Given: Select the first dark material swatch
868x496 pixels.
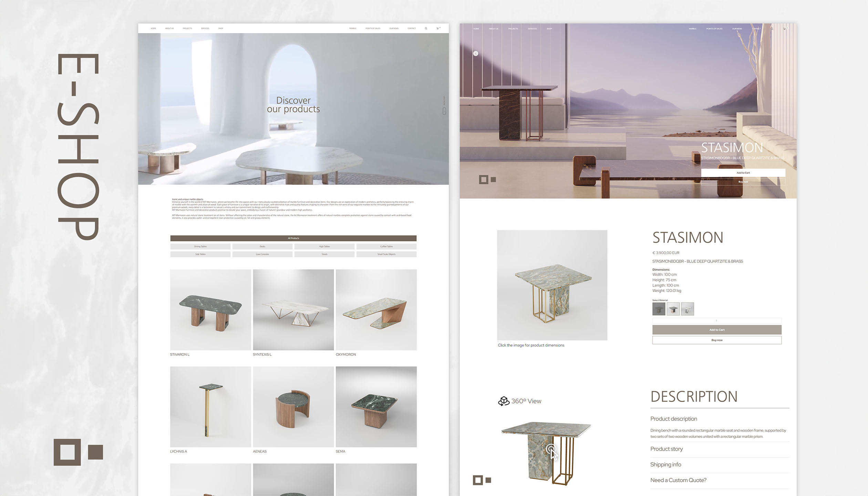Looking at the screenshot, I should 659,309.
